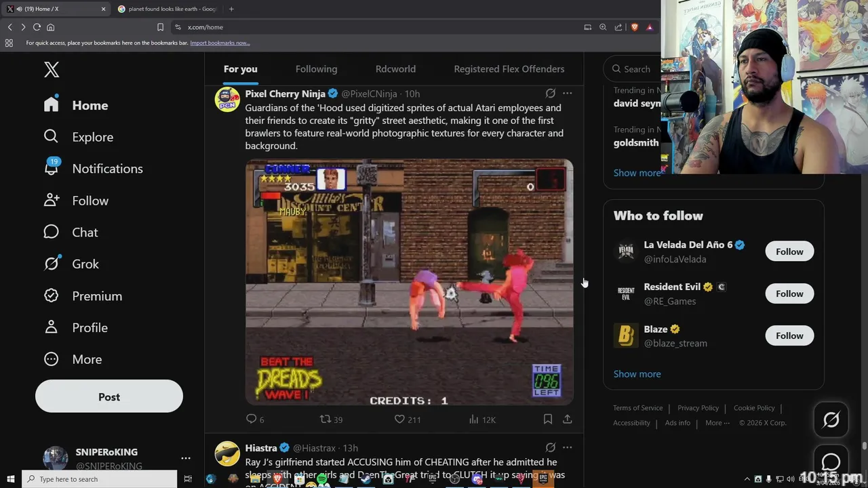
Task: Go to Profile page
Action: (x=75, y=327)
